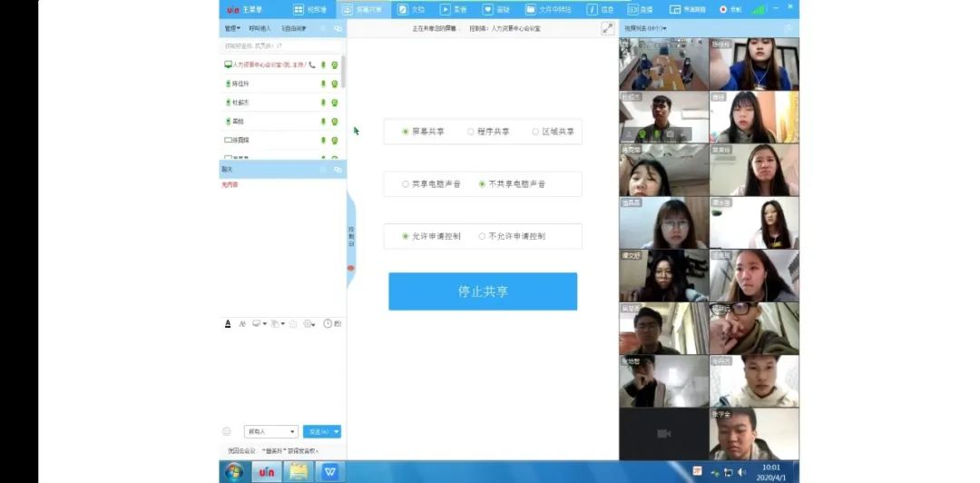980x483 pixels.
Task: Open the video list dropdown header
Action: [645, 28]
